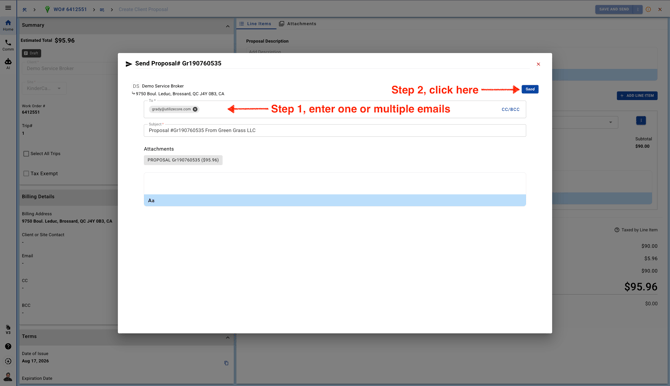Click the green location pin breadcrumb icon
Image resolution: width=670 pixels, height=386 pixels.
[47, 9]
